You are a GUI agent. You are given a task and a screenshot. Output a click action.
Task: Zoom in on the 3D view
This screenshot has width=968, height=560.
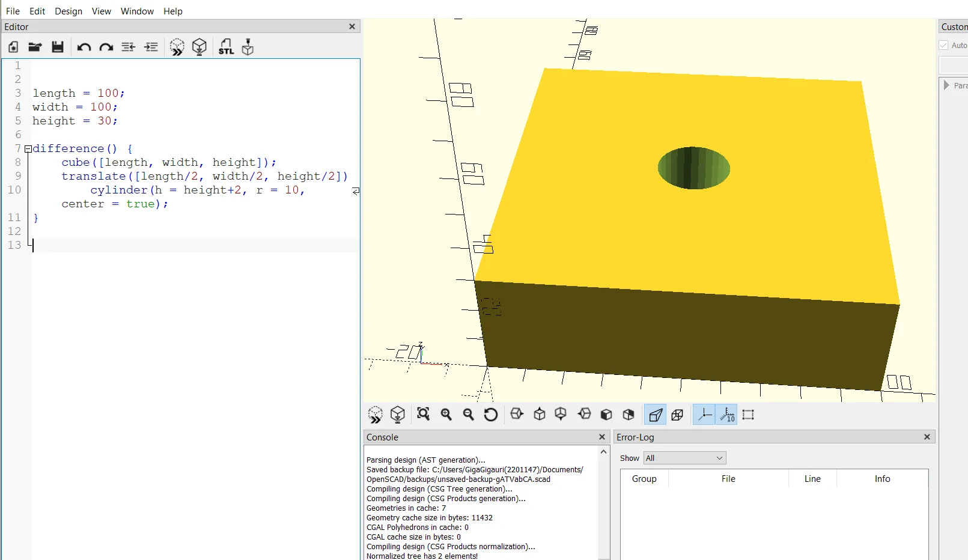click(446, 414)
